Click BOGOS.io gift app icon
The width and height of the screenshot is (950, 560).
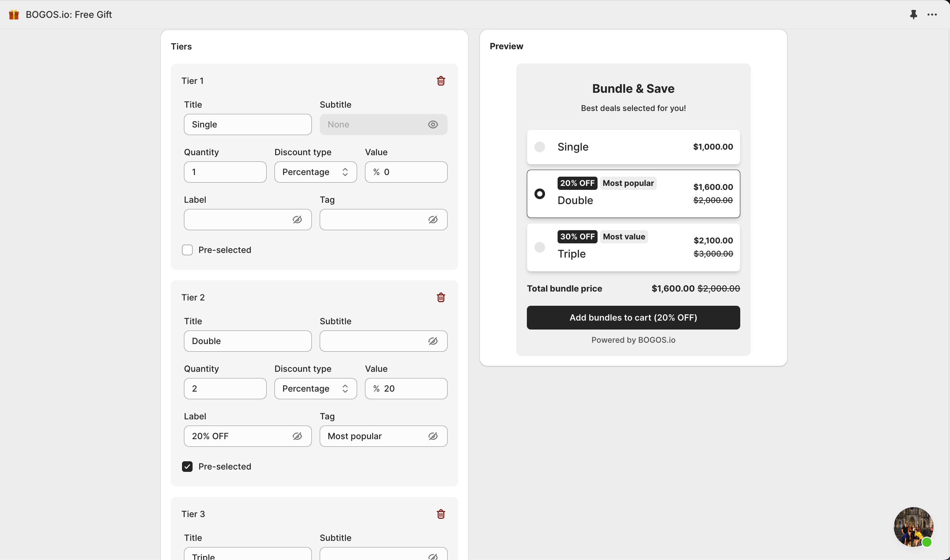pos(14,15)
